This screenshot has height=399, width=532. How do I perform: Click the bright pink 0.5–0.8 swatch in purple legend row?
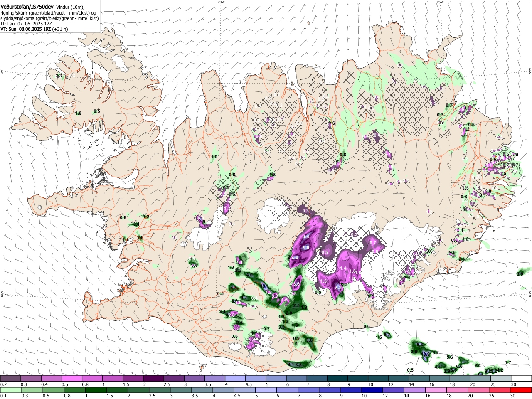coord(72,379)
